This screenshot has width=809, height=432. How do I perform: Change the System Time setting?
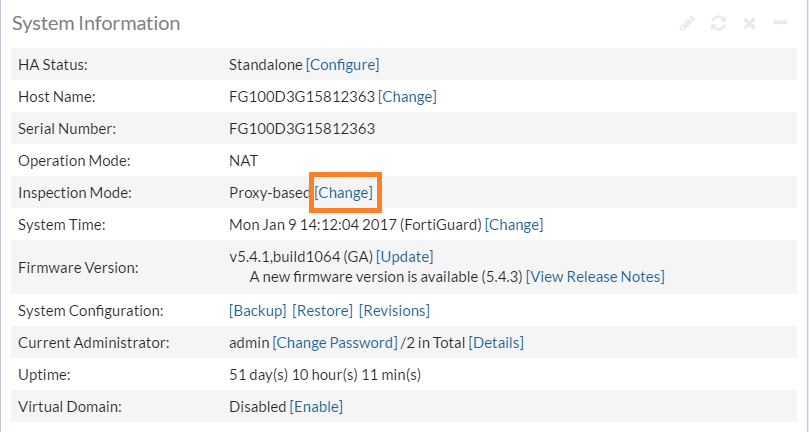click(514, 224)
